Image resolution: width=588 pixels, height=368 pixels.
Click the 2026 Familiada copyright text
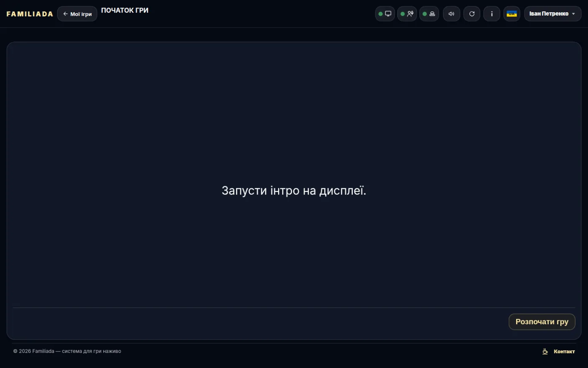click(67, 351)
